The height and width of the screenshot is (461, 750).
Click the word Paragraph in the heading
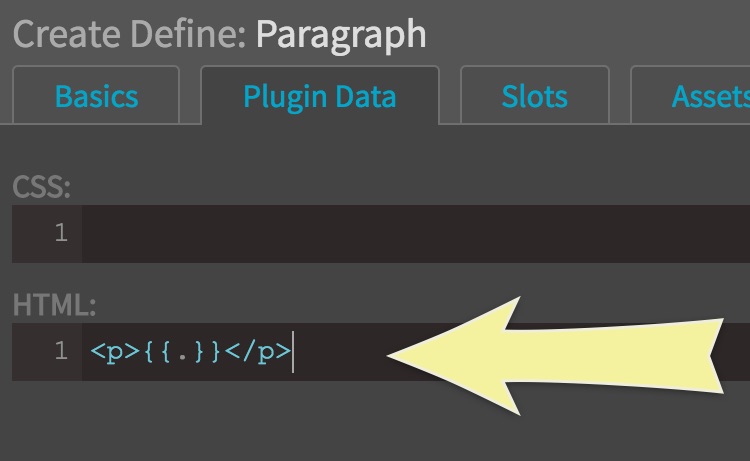(x=341, y=34)
